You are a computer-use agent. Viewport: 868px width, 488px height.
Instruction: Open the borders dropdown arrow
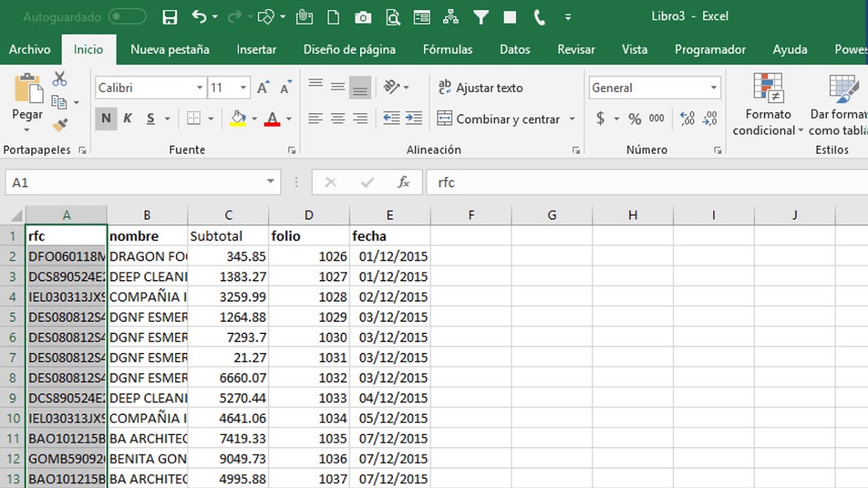pyautogui.click(x=210, y=119)
